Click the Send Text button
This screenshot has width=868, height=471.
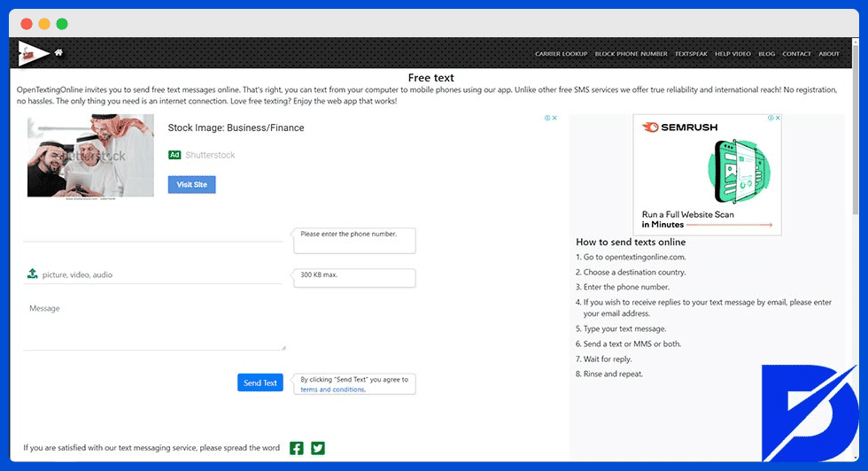tap(260, 382)
